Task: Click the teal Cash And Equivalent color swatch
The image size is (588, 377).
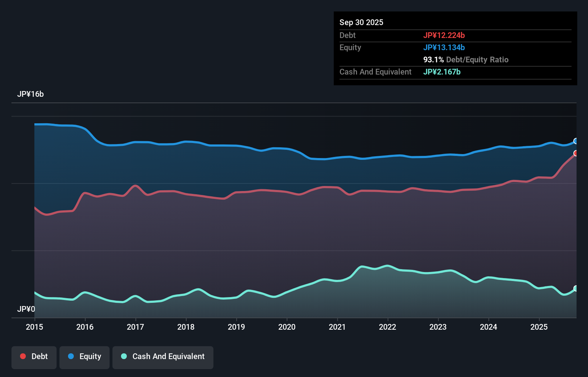Action: (x=123, y=356)
